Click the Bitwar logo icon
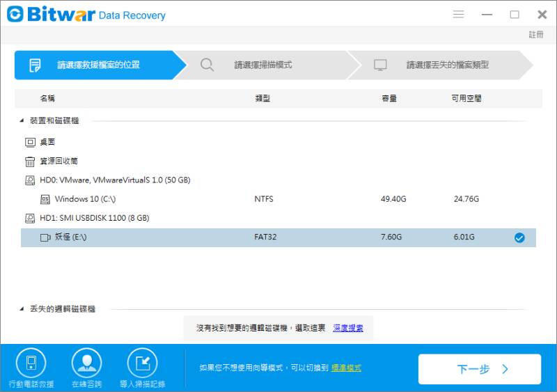The image size is (557, 392). (15, 14)
